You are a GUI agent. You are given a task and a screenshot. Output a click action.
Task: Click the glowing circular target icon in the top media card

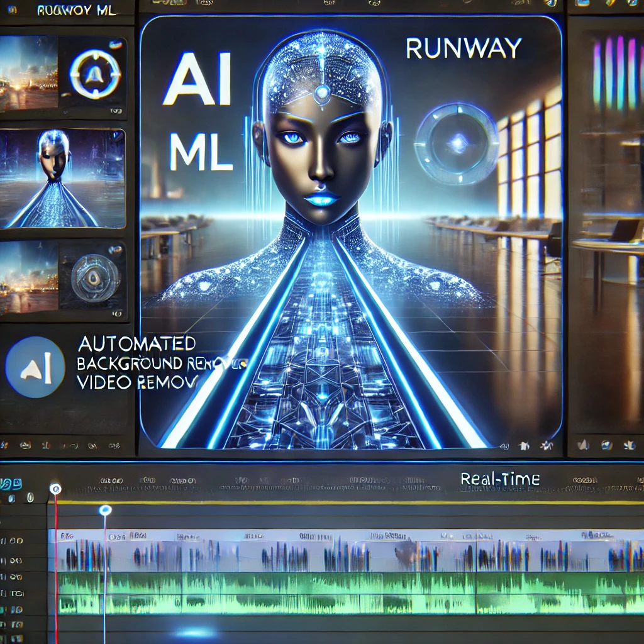point(95,74)
